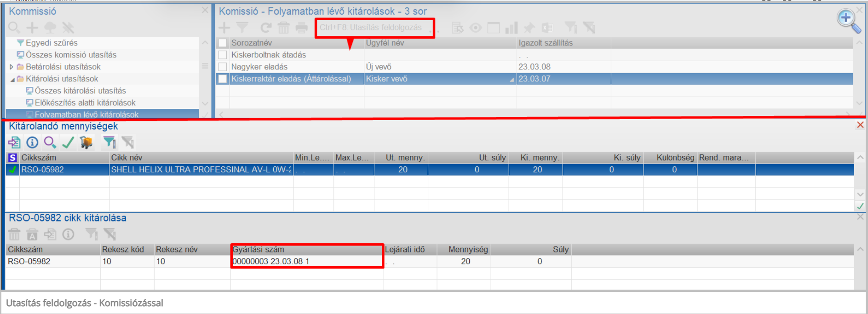The width and height of the screenshot is (868, 314).
Task: Select the SHELL HELIX ULTRA PROFESSINAL row name
Action: (x=201, y=170)
